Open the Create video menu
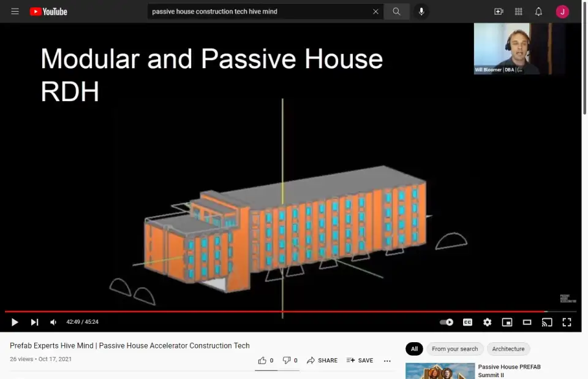 [499, 12]
